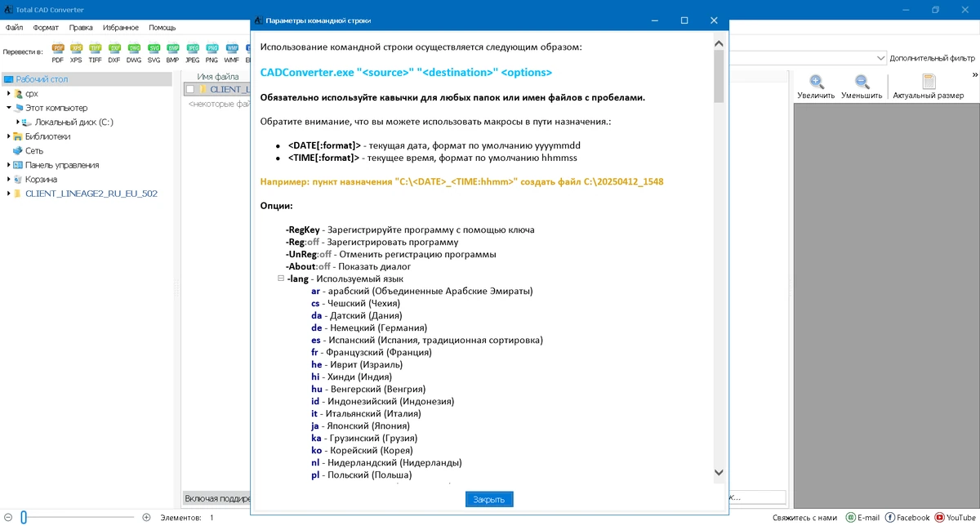Click the CADConverter.exe syntax line
Viewport: 980px width, 526px height.
point(406,72)
